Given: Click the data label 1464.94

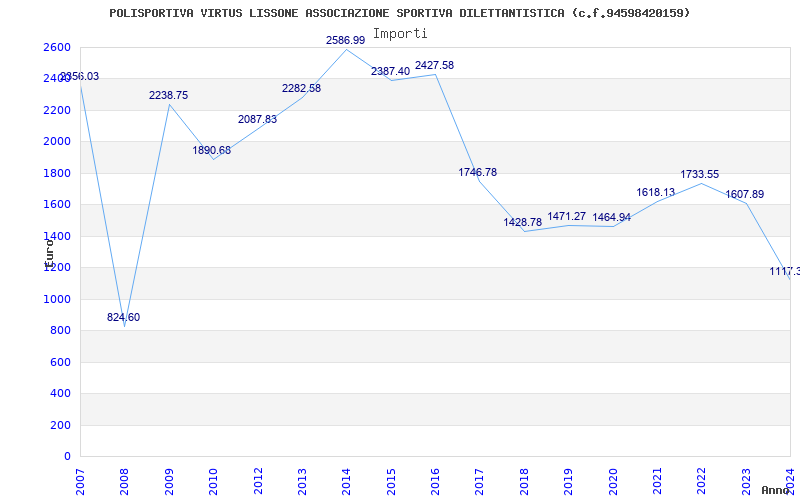Looking at the screenshot, I should (611, 217).
